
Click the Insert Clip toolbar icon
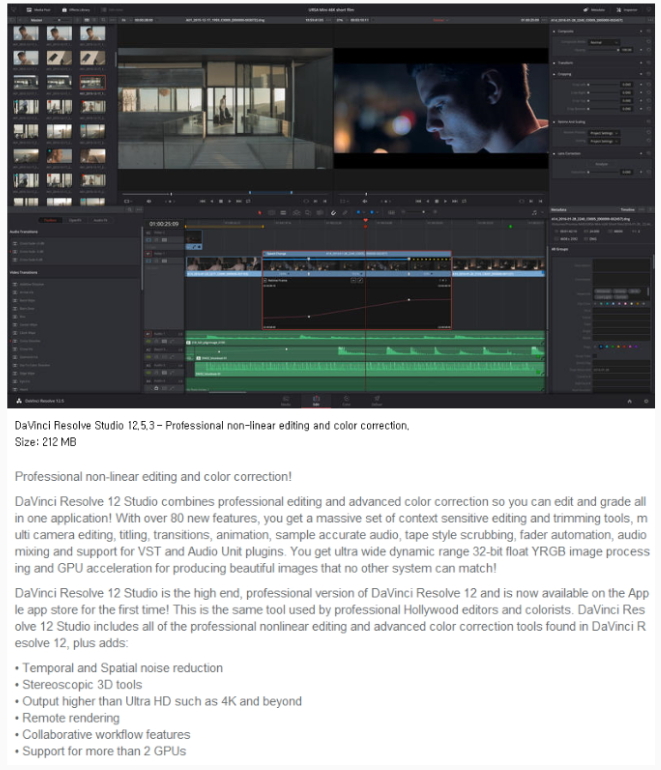pos(297,213)
